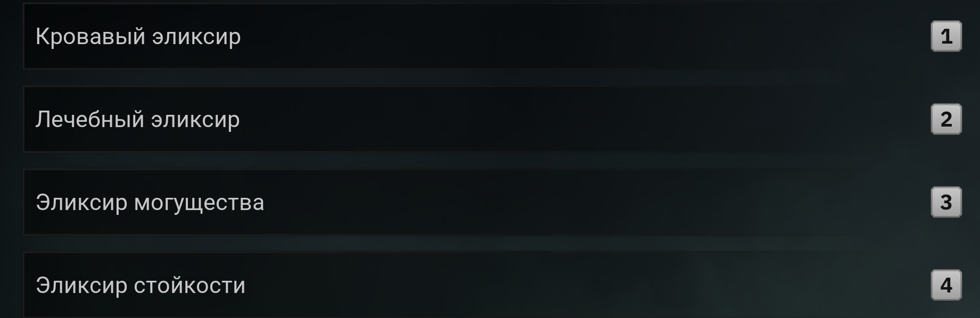
Task: Click the key badge numbered 3
Action: (x=946, y=202)
